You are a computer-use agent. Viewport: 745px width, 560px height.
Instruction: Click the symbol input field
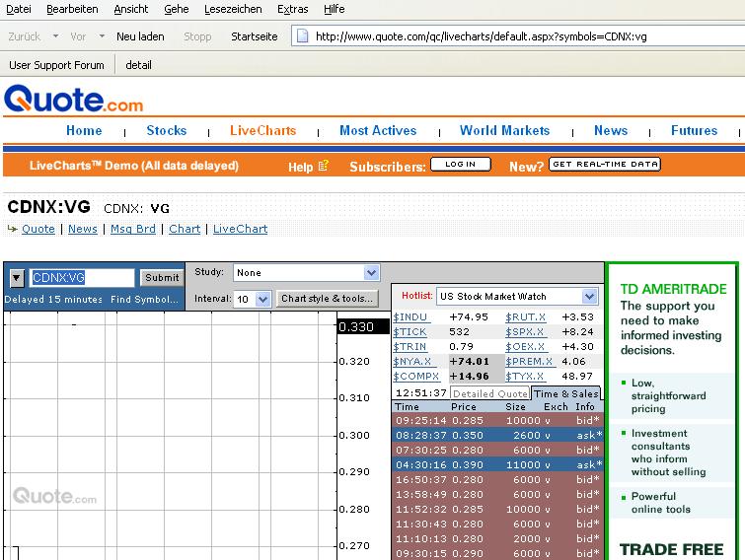click(82, 278)
